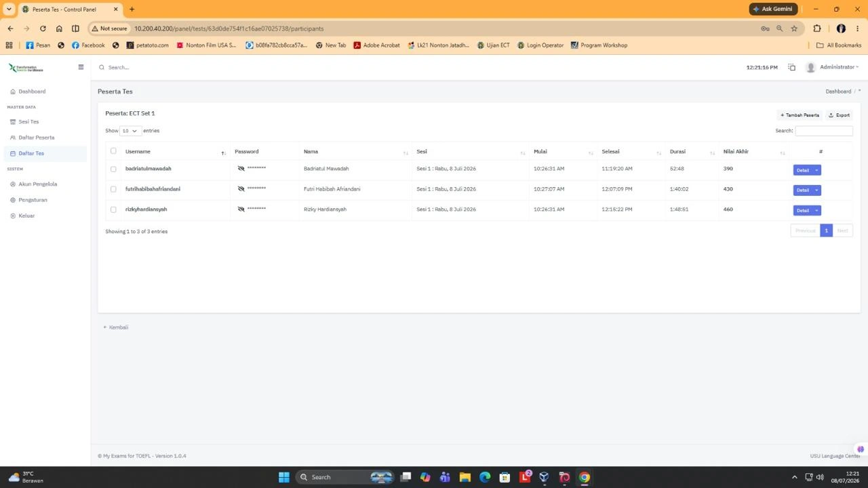
Task: Open the new tab plus icon
Action: tap(132, 9)
